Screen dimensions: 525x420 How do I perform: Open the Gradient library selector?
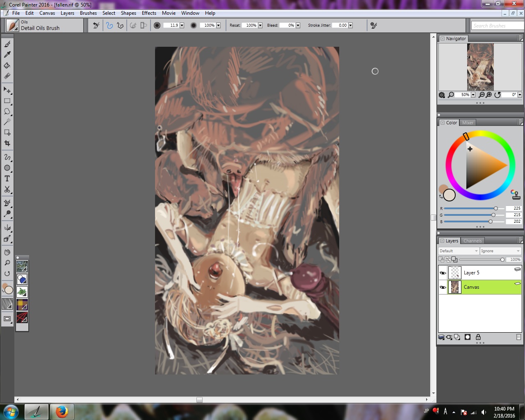click(22, 279)
